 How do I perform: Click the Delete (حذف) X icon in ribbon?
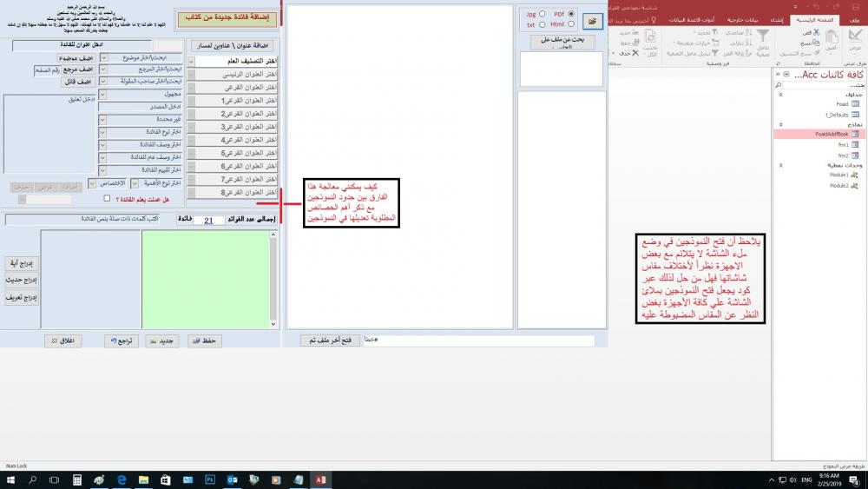point(635,53)
